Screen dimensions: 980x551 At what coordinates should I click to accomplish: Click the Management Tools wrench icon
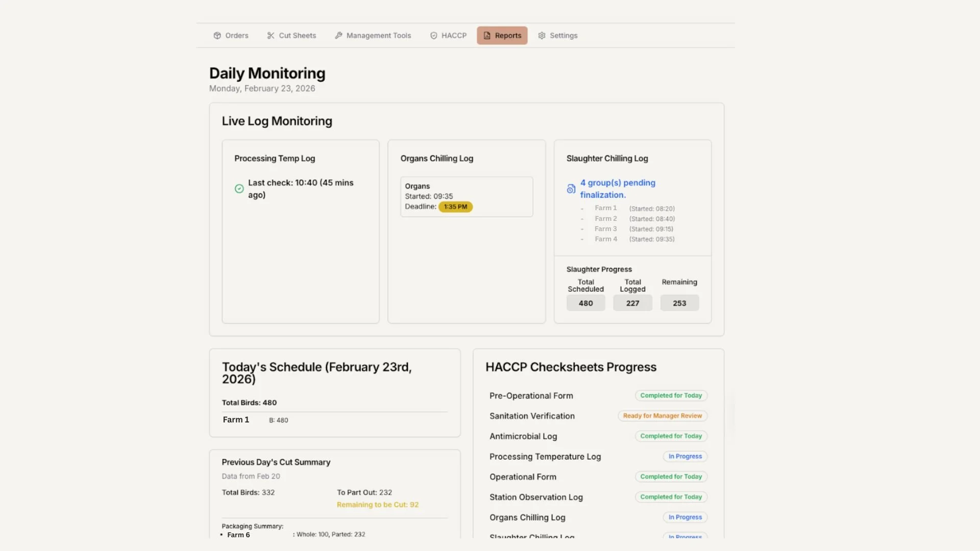tap(338, 36)
